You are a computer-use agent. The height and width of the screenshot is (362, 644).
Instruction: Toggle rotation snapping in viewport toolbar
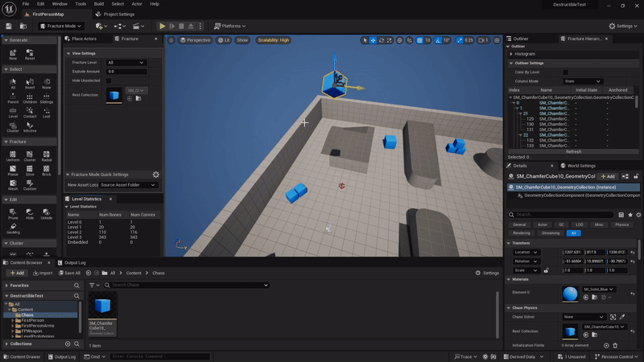[438, 40]
